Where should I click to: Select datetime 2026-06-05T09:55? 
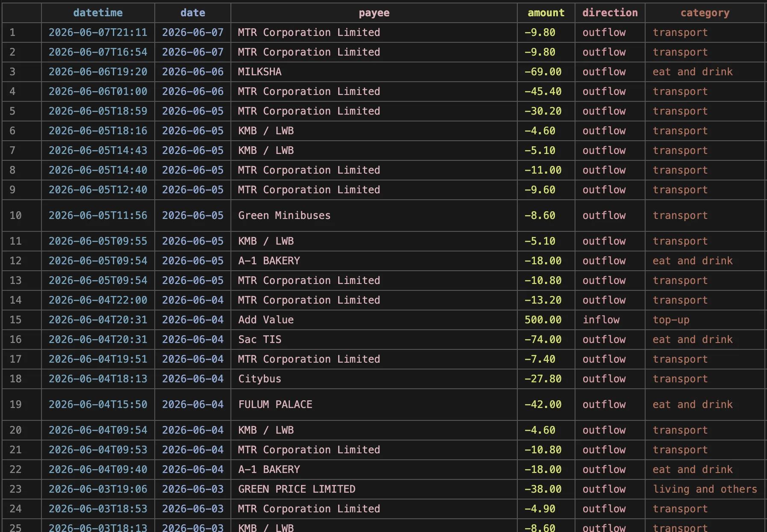[x=98, y=241]
